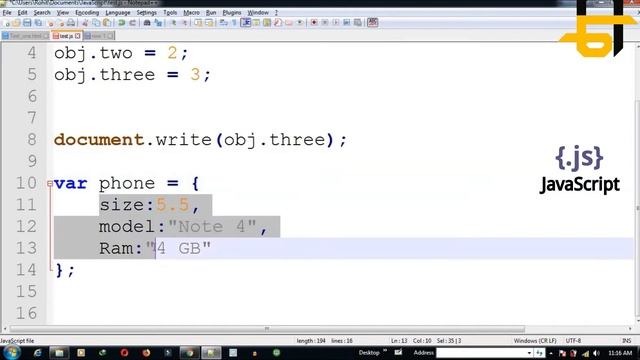Viewport: 640px width, 360px height.
Task: Click the Undo green arrow icon
Action: point(121,23)
